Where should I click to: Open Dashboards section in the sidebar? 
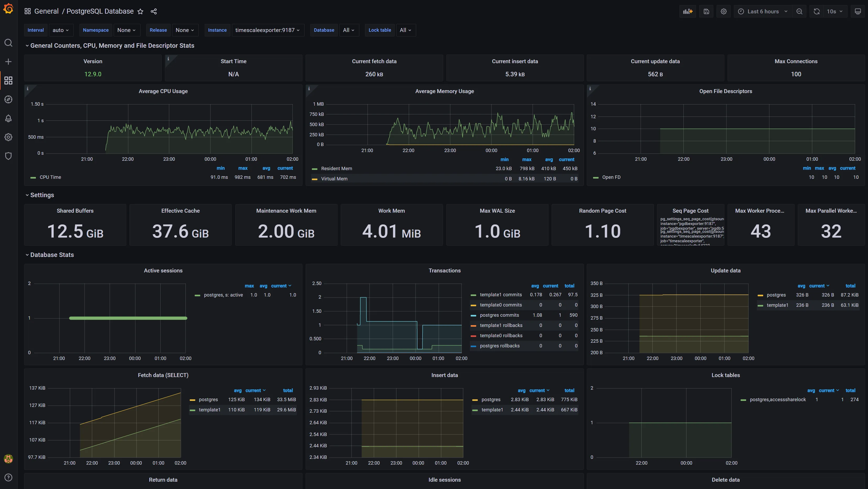coord(8,80)
